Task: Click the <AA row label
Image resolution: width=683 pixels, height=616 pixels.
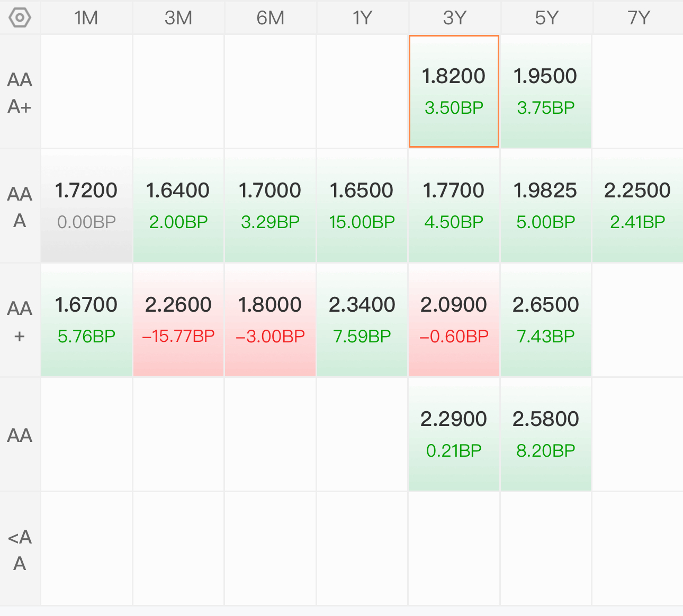Action: tap(20, 550)
